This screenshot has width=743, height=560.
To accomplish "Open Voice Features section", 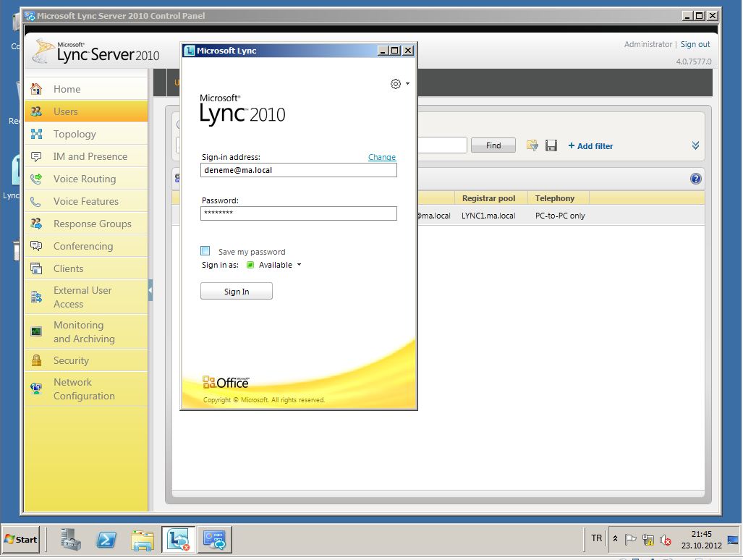I will coord(86,201).
